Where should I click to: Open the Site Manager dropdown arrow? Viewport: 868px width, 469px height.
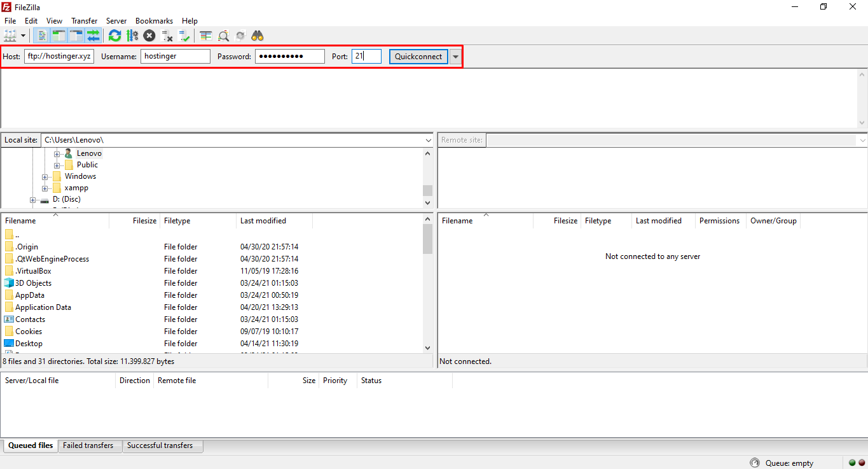coord(23,35)
